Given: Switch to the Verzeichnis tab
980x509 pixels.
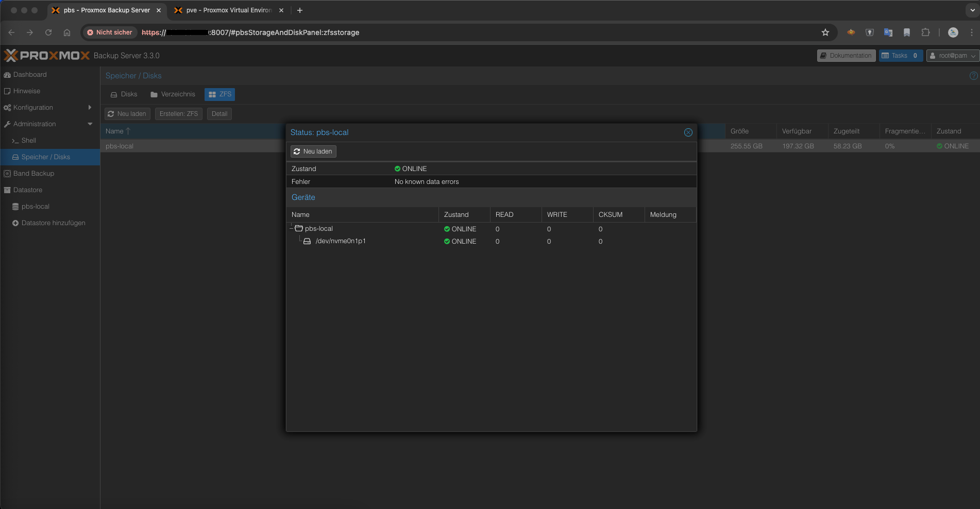Looking at the screenshot, I should (x=173, y=94).
